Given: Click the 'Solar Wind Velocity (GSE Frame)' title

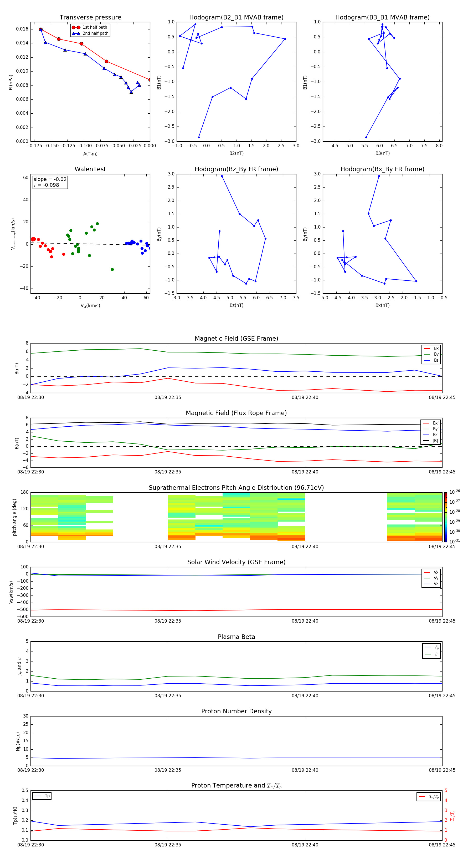Looking at the screenshot, I should point(236,562).
